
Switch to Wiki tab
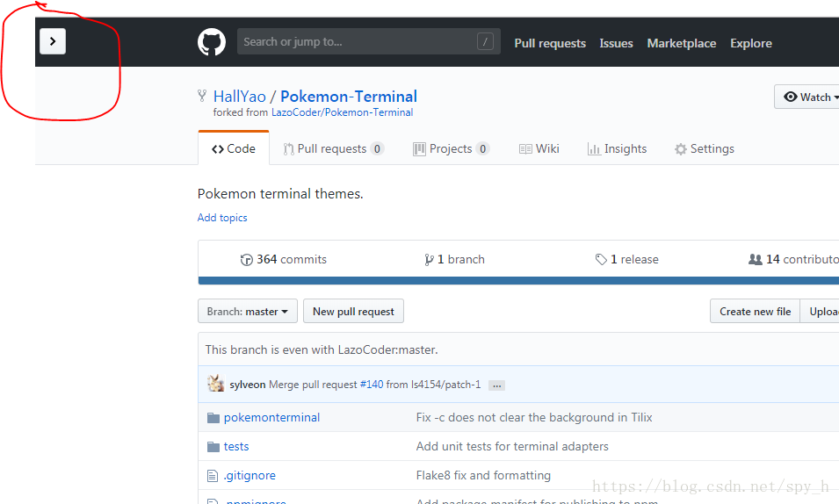coord(539,148)
